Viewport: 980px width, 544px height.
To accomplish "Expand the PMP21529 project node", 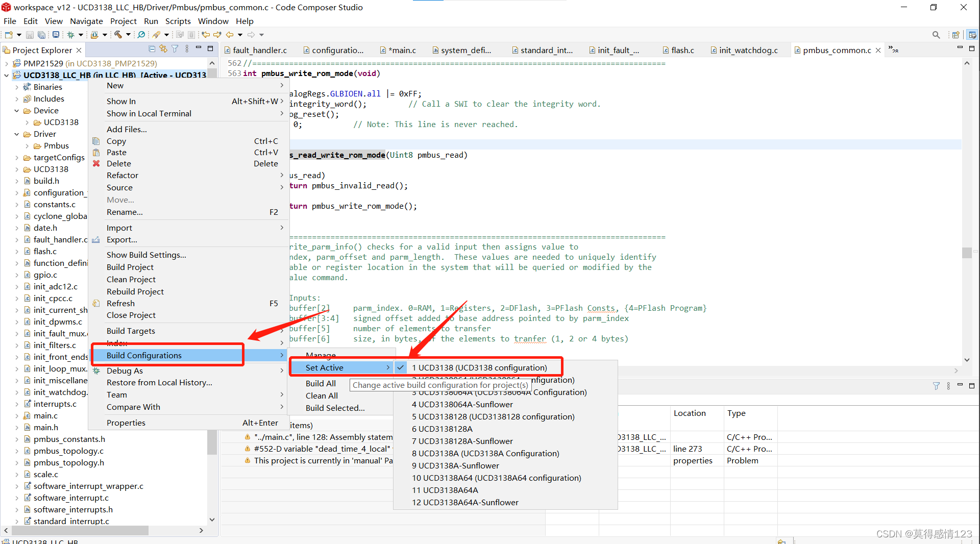I will pos(6,63).
